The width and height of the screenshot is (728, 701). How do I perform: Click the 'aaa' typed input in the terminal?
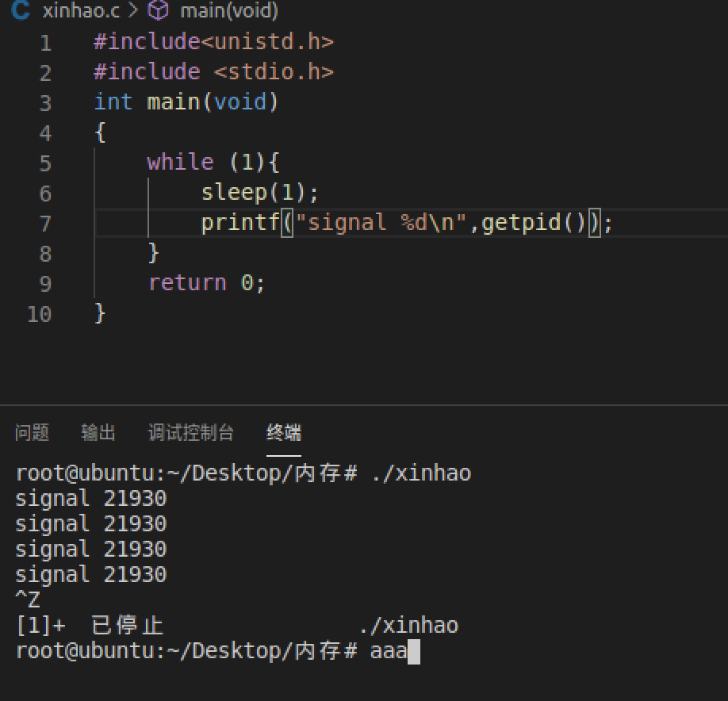point(389,651)
